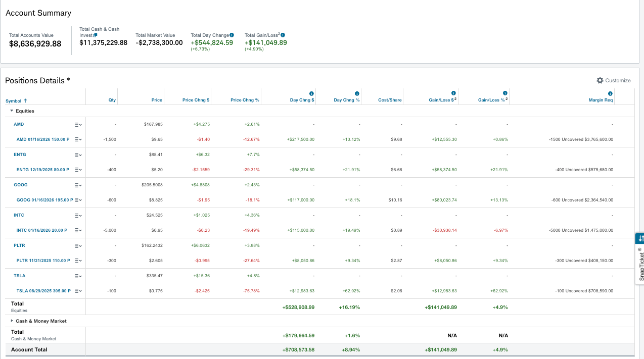Open actions menu for PLTR 11/21/2025 put

(78, 261)
